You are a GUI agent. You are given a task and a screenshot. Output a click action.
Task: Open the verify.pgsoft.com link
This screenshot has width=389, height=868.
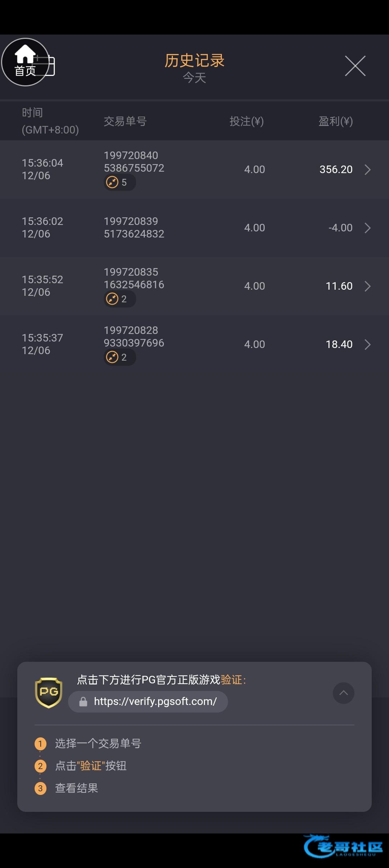tap(155, 701)
